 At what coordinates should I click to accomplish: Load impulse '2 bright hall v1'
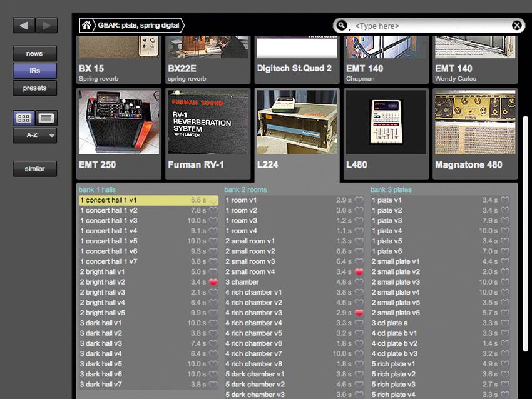click(148, 272)
